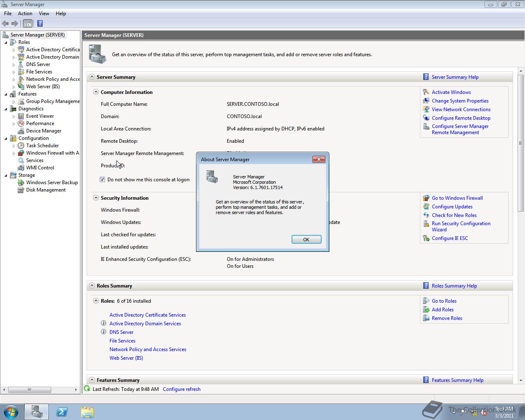Select the Task Scheduler clock icon
525x420 pixels.
(21, 146)
